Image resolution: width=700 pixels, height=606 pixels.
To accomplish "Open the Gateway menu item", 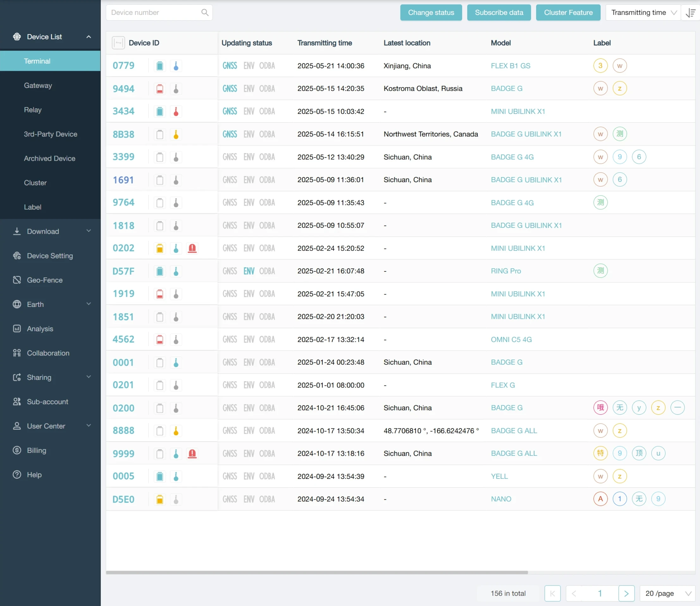I will tap(38, 86).
